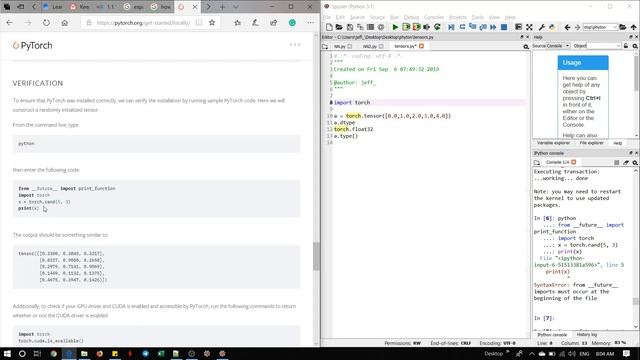Image resolution: width=640 pixels, height=360 pixels.
Task: Open Spyder's Run menu
Action: click(x=394, y=17)
